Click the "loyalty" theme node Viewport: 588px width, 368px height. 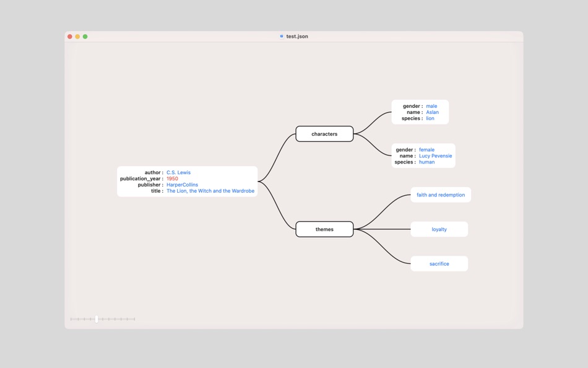(439, 229)
